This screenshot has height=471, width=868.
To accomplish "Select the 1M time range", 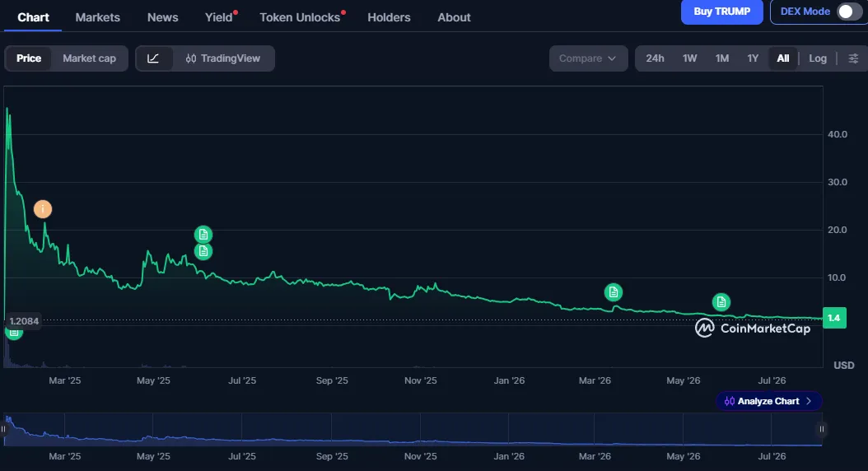I will [722, 58].
